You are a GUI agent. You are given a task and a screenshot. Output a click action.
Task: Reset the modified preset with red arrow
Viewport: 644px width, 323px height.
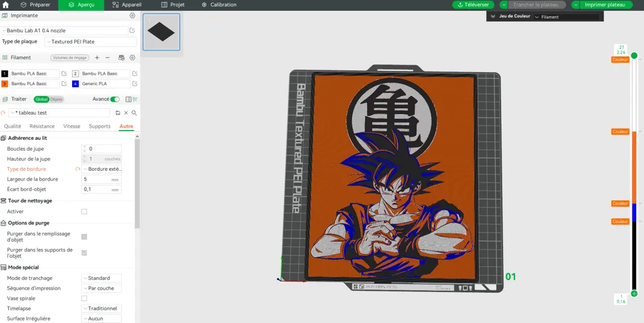pos(3,113)
